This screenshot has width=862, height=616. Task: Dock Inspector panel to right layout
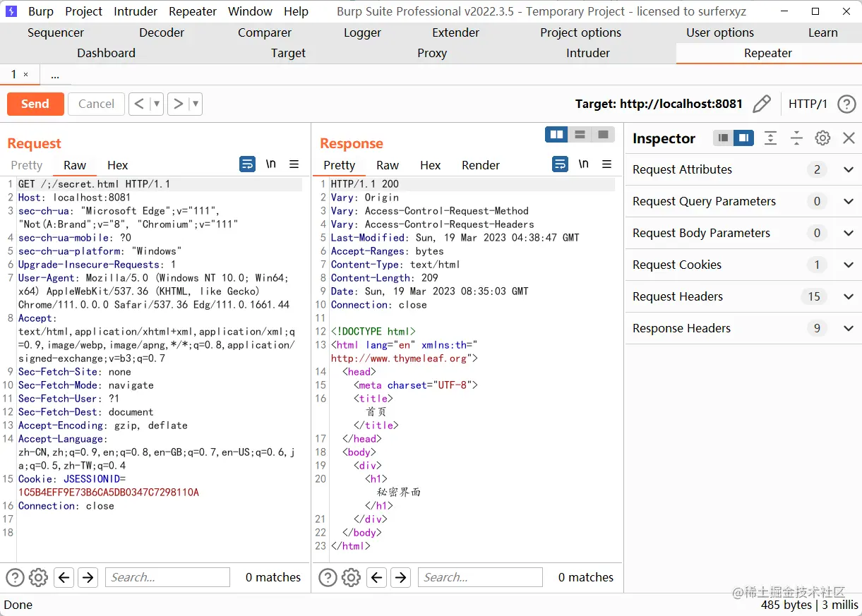click(x=743, y=138)
